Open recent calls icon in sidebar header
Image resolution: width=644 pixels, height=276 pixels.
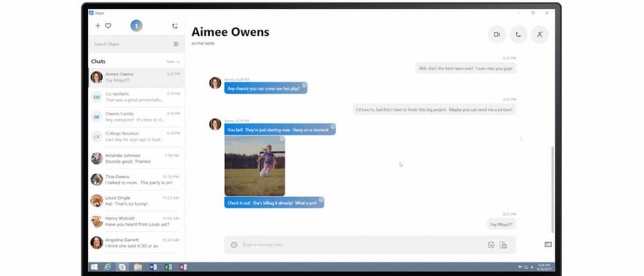pyautogui.click(x=175, y=26)
